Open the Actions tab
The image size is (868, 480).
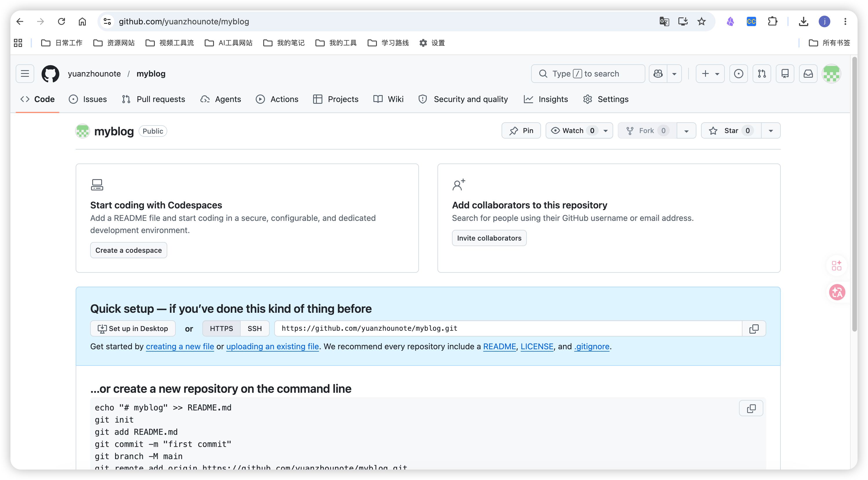pos(277,99)
